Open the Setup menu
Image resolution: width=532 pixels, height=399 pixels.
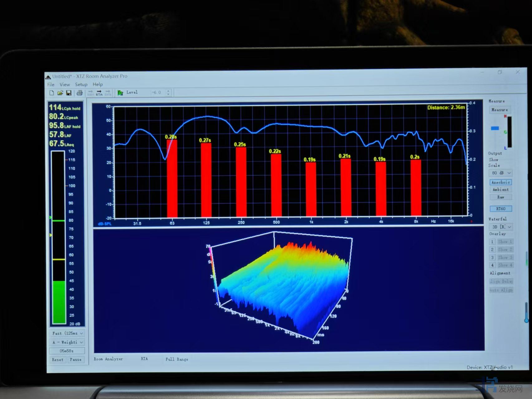pyautogui.click(x=81, y=85)
